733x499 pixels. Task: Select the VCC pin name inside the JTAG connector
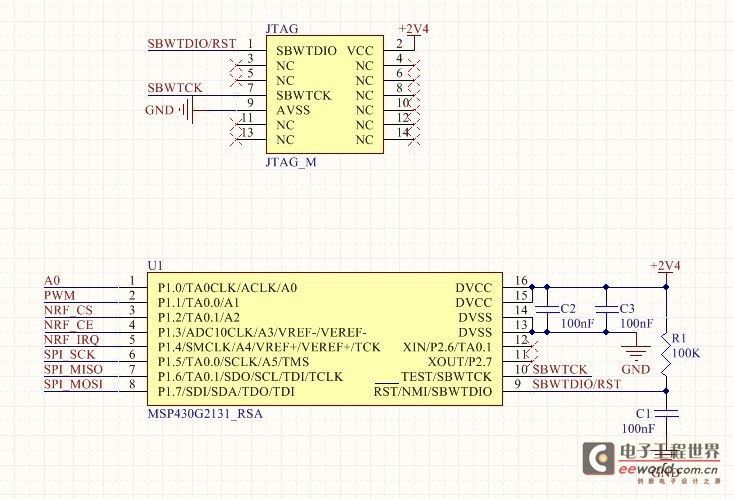360,51
